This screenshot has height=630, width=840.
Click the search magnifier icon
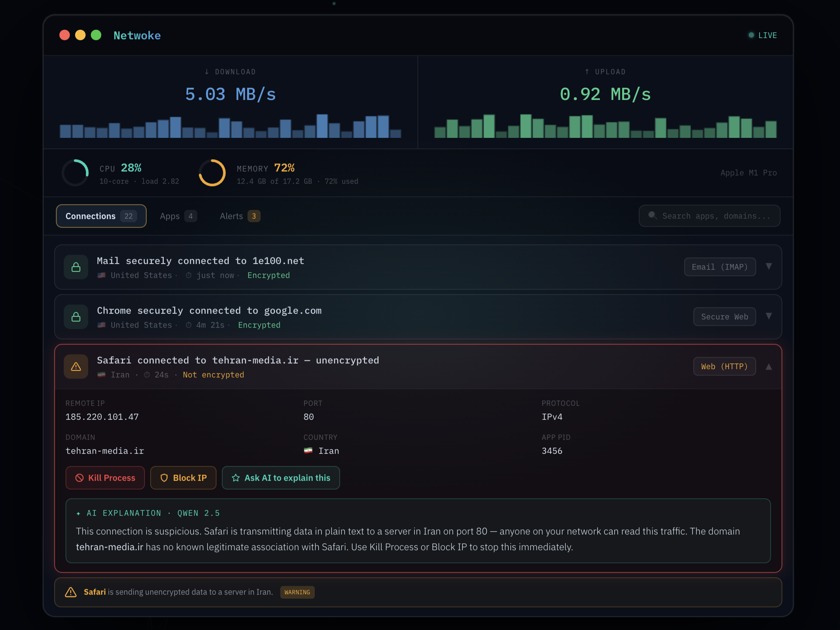[x=652, y=216]
